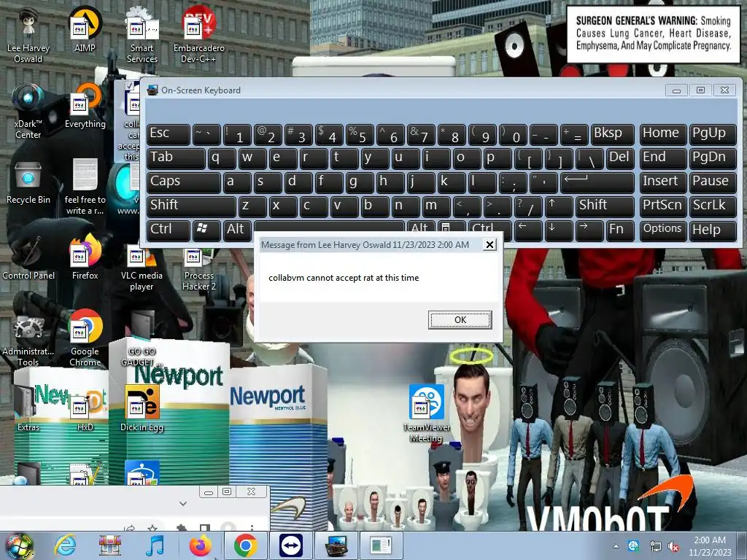Screen dimensions: 747x560
Task: Open the GO GO GADGET desktop icon
Action: (x=142, y=339)
